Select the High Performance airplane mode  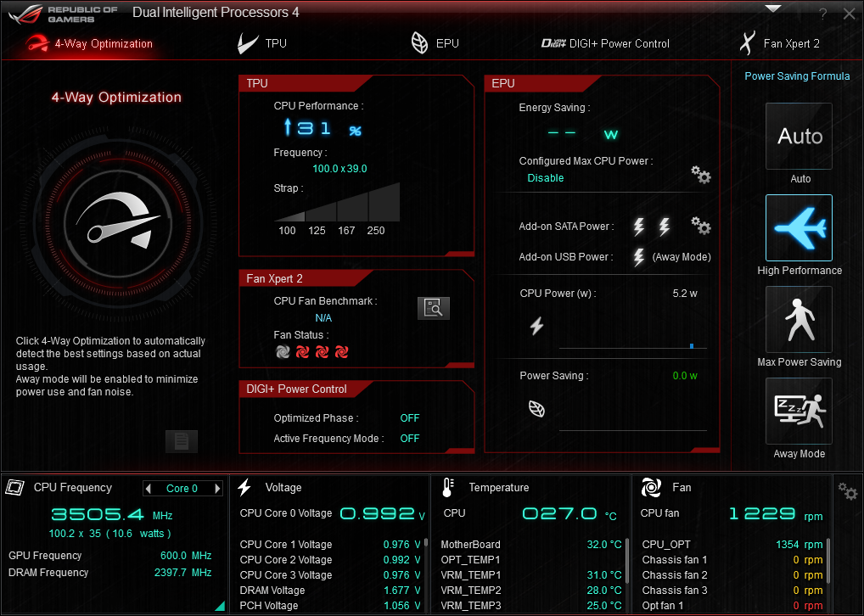coord(799,227)
